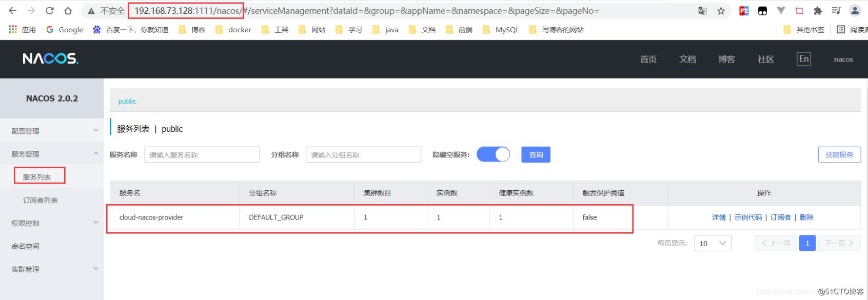This screenshot has width=868, height=300.
Task: Expand the 集群管理 sidebar menu
Action: [x=52, y=269]
